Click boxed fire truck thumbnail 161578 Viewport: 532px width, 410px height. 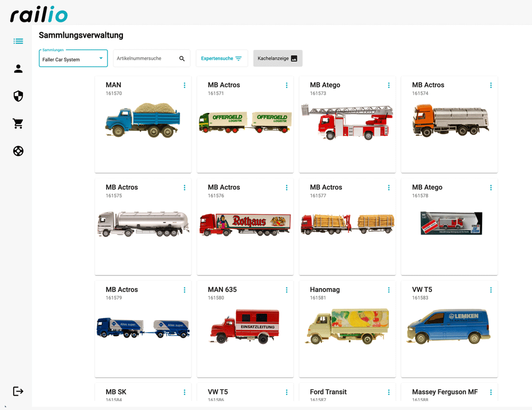(x=451, y=223)
